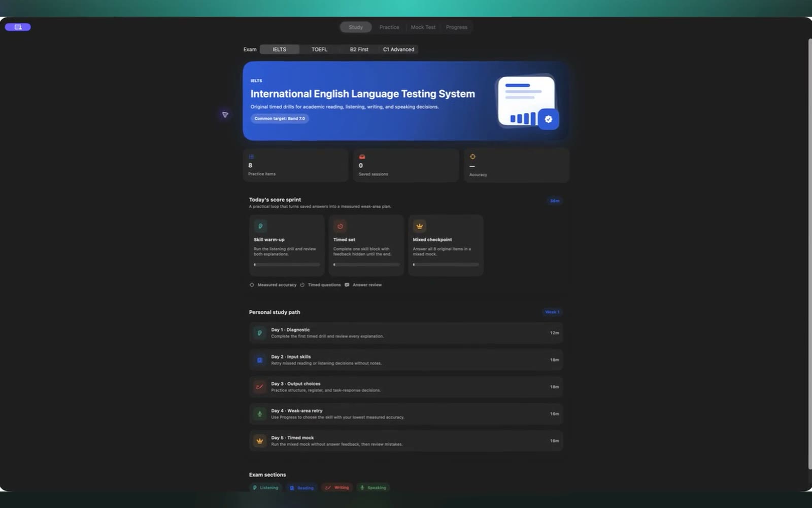Click the crown icon on Mixed checkpoint card

tap(419, 226)
